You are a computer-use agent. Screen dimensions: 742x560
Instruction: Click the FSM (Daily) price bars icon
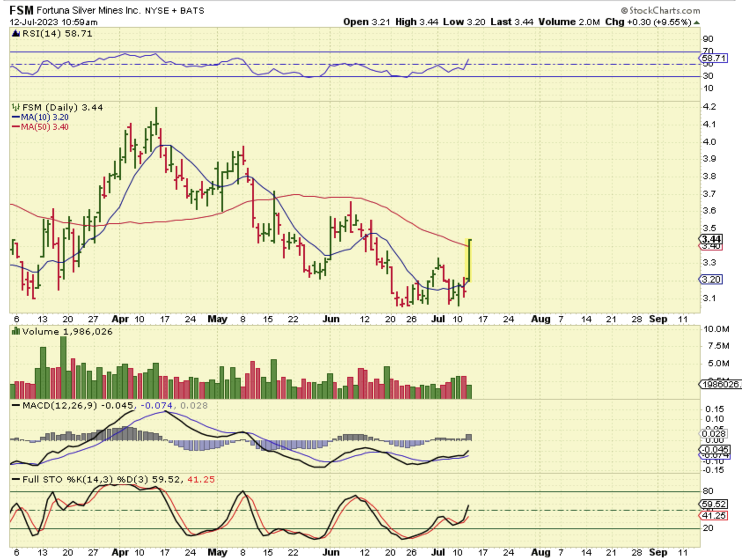tap(16, 107)
